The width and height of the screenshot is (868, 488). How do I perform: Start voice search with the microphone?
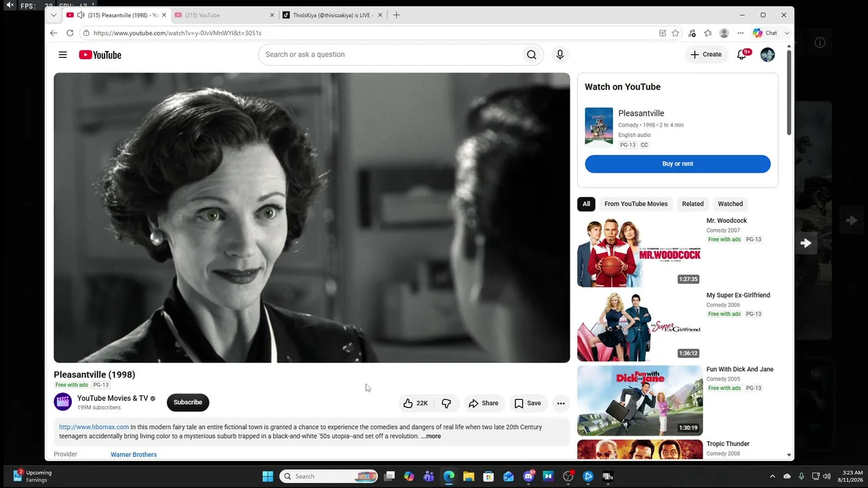[x=560, y=55]
